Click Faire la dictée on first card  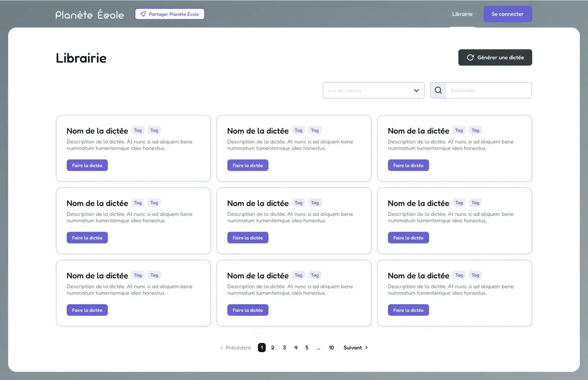(x=87, y=166)
